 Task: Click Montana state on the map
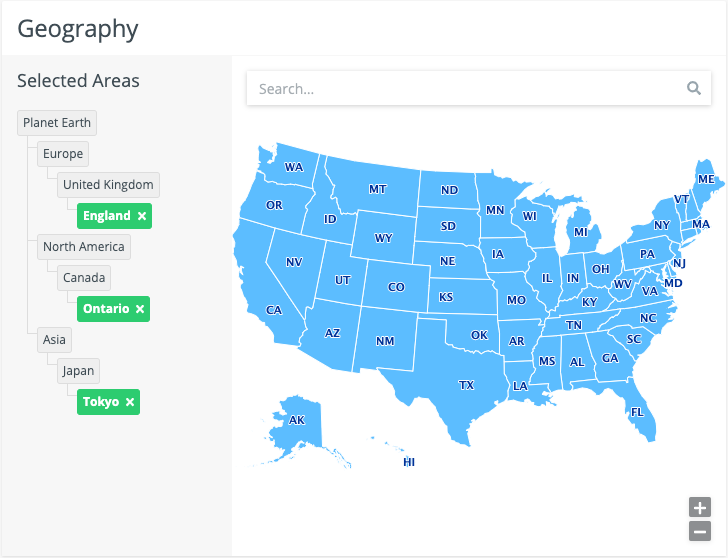tap(377, 188)
